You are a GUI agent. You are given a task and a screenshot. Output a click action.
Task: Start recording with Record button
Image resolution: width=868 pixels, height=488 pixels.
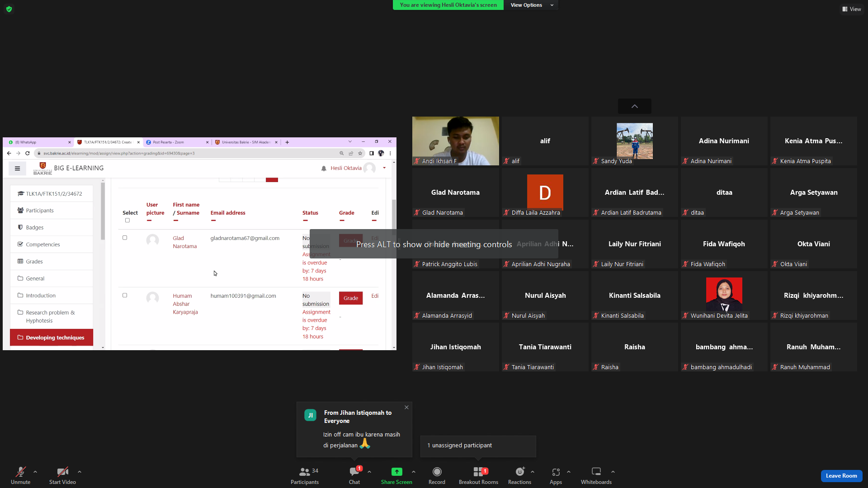[437, 475]
